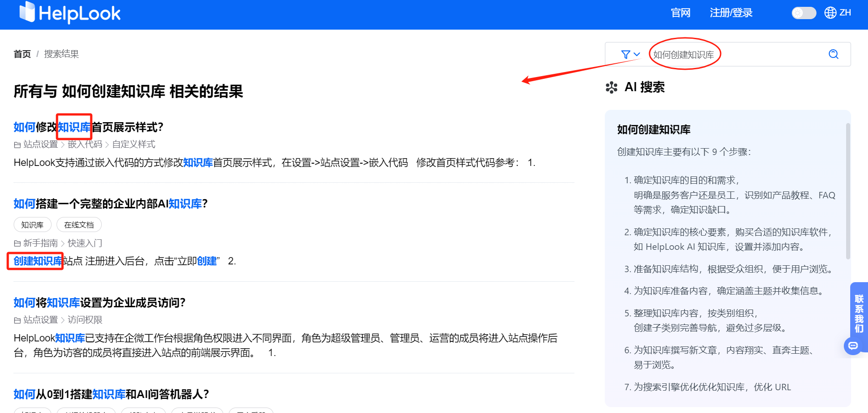Go to 首页 in breadcrumb
This screenshot has width=868, height=413.
click(22, 54)
